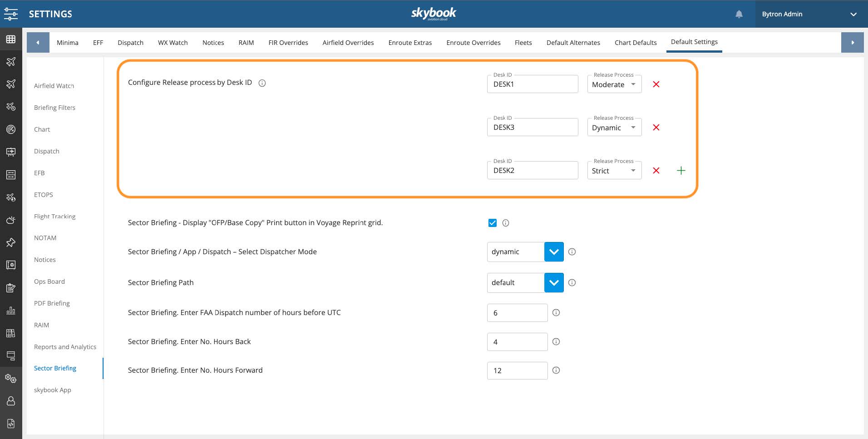Open Release Process dropdown for DESK3
This screenshot has height=439, width=868.
[x=614, y=128]
